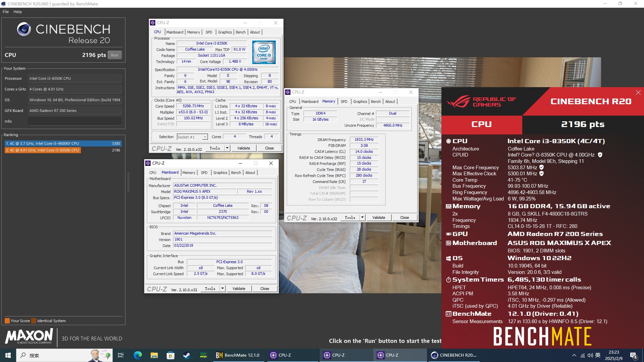This screenshot has width=644, height=362.
Task: Close the BenchMate result overlay
Action: pos(638,93)
